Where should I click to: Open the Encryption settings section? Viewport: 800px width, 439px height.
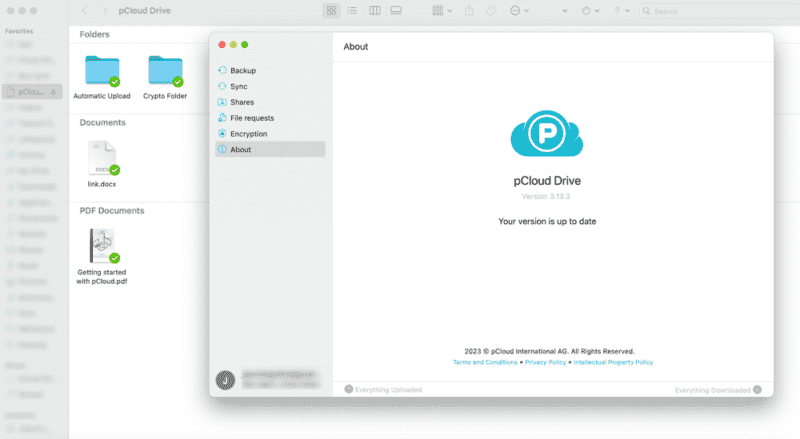pos(248,134)
